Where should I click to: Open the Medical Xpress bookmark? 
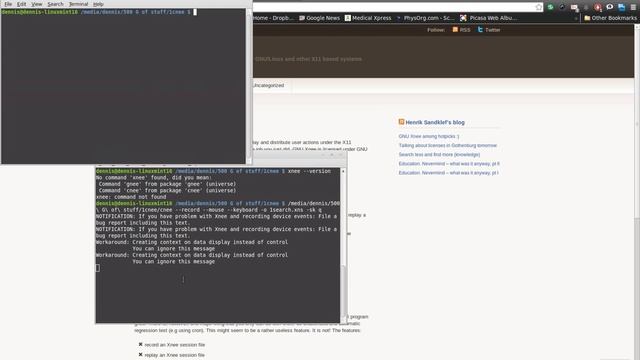(x=368, y=18)
